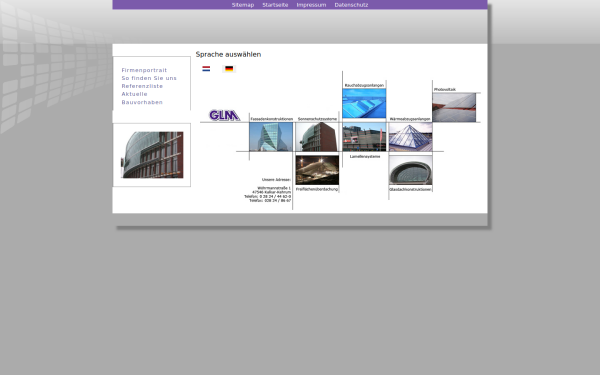This screenshot has width=600, height=375.
Task: Open the Aktuelle sidebar link
Action: point(134,94)
